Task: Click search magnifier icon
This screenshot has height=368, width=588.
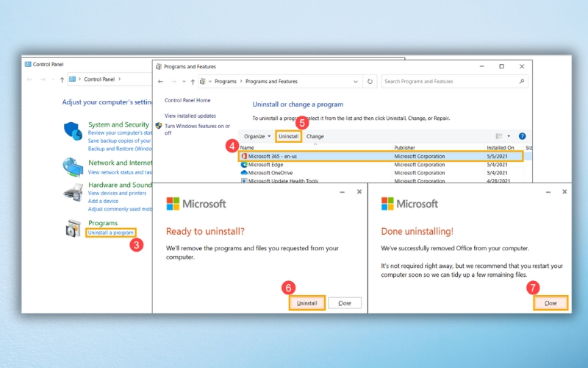Action: (522, 81)
